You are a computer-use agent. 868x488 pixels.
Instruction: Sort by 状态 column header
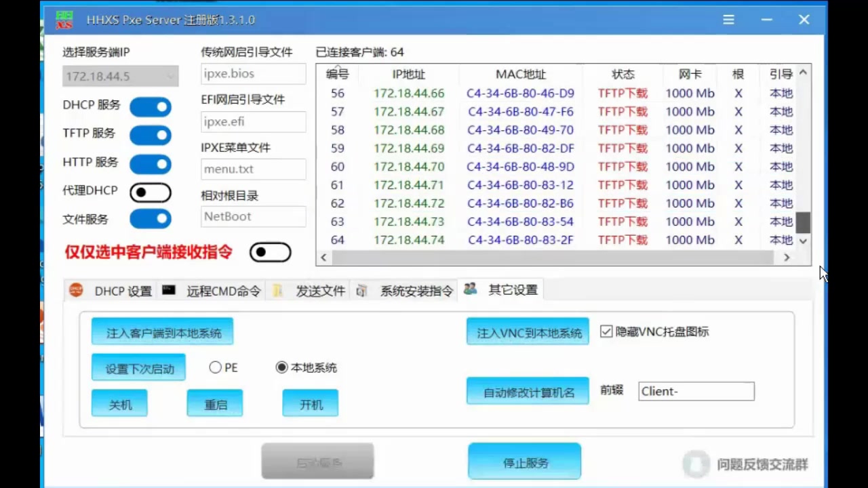pos(623,74)
